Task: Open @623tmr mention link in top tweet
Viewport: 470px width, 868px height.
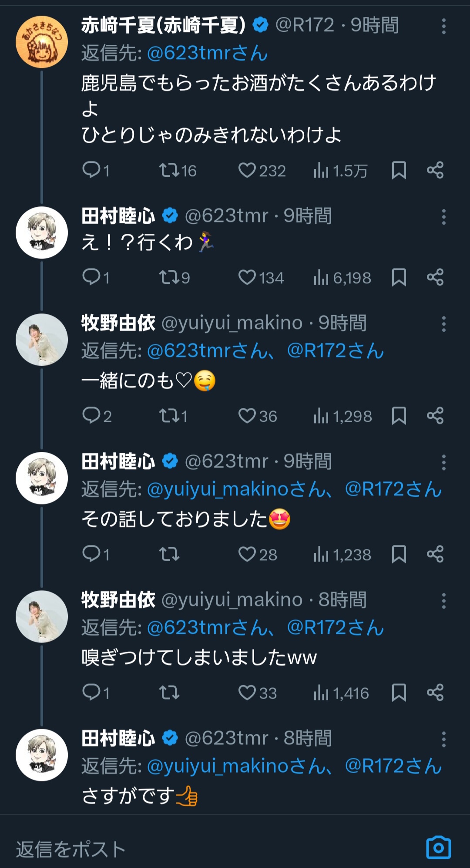Action: pyautogui.click(x=207, y=53)
